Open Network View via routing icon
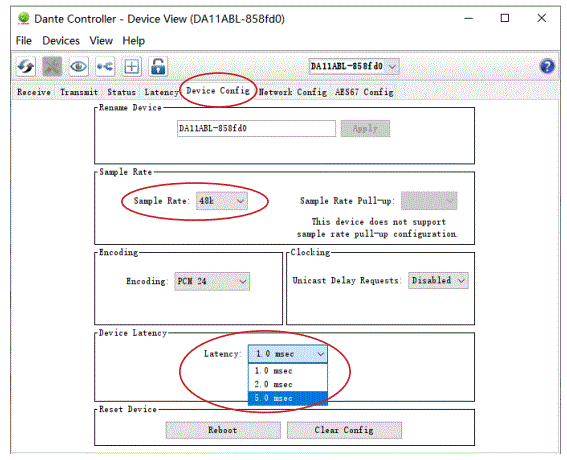567x460 pixels. (105, 67)
